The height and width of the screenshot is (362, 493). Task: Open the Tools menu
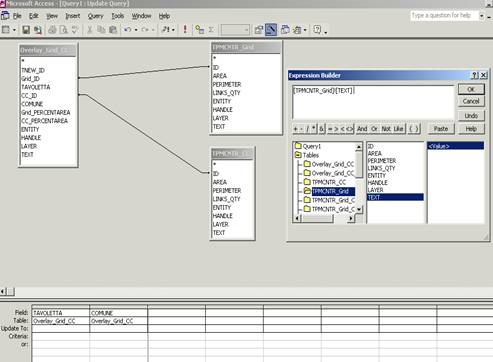tap(118, 16)
